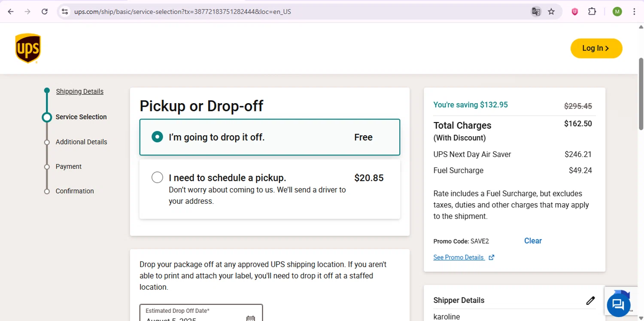Viewport: 644px width, 321px height.
Task: Click the Log In button
Action: coord(596,48)
